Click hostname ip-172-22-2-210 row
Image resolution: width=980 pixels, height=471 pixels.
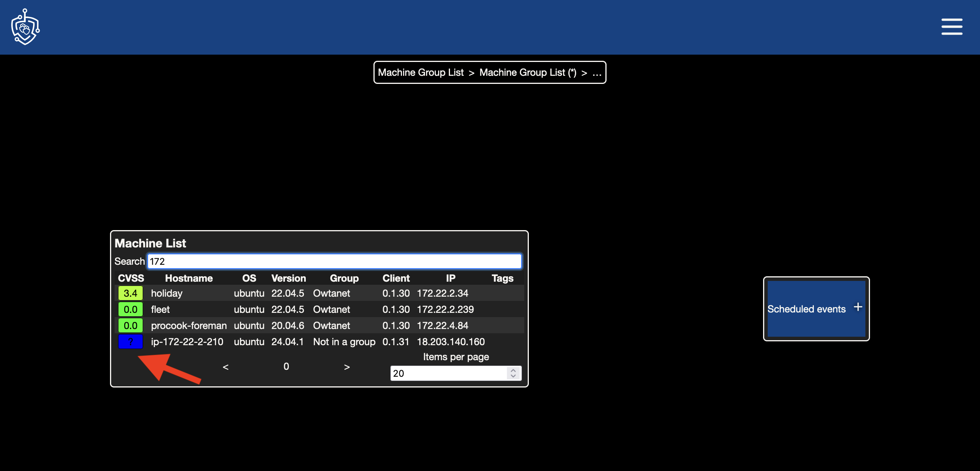(x=319, y=342)
